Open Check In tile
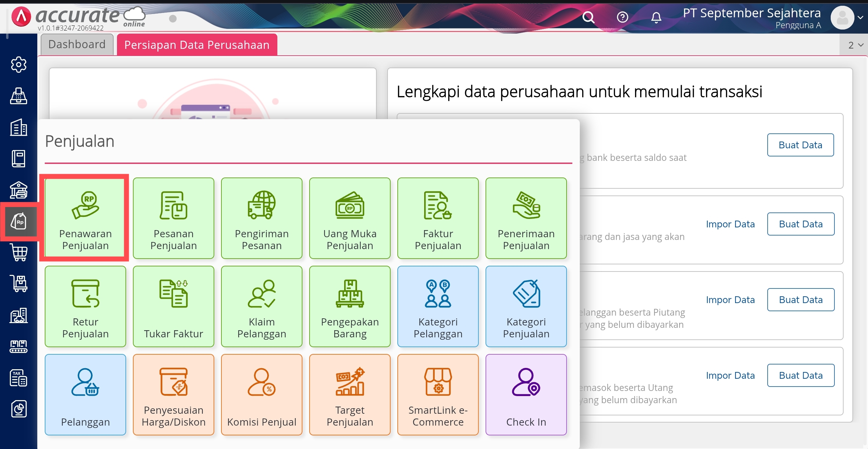The height and width of the screenshot is (449, 868). click(x=526, y=394)
